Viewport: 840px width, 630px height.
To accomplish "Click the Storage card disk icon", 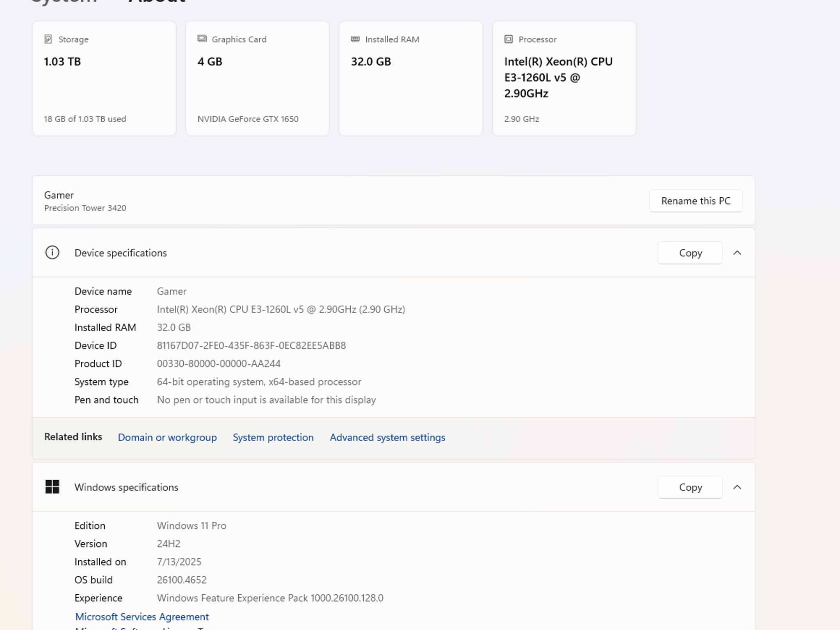I will tap(48, 39).
